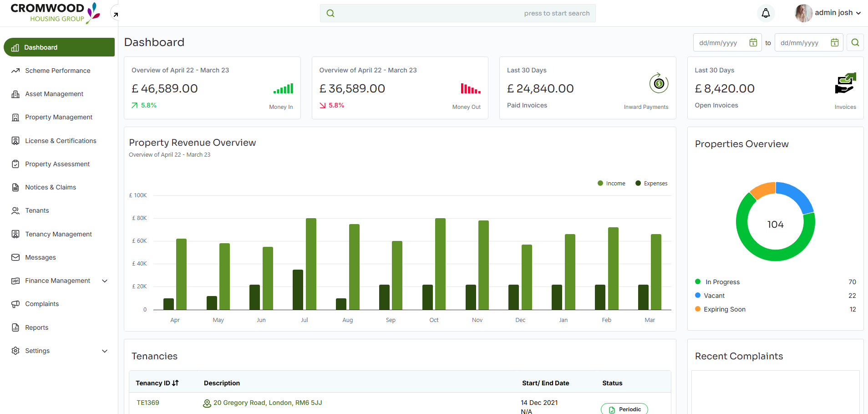Click the Invoices hand payment icon
Screen dimensions: 868x414
(x=845, y=83)
